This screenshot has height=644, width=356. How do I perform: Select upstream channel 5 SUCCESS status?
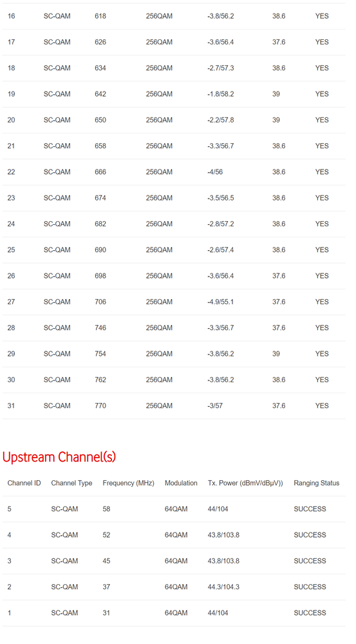tap(310, 509)
